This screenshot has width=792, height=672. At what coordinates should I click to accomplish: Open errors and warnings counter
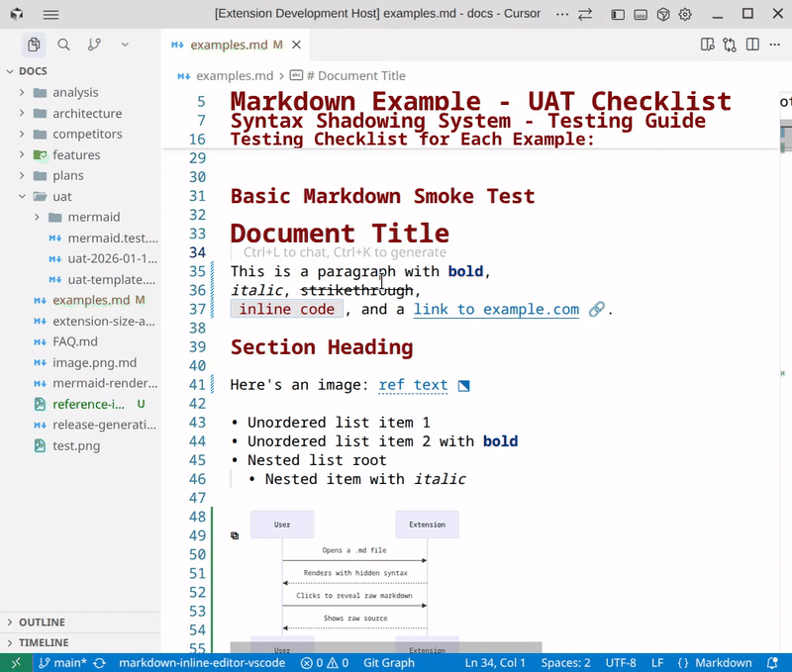pyautogui.click(x=325, y=662)
